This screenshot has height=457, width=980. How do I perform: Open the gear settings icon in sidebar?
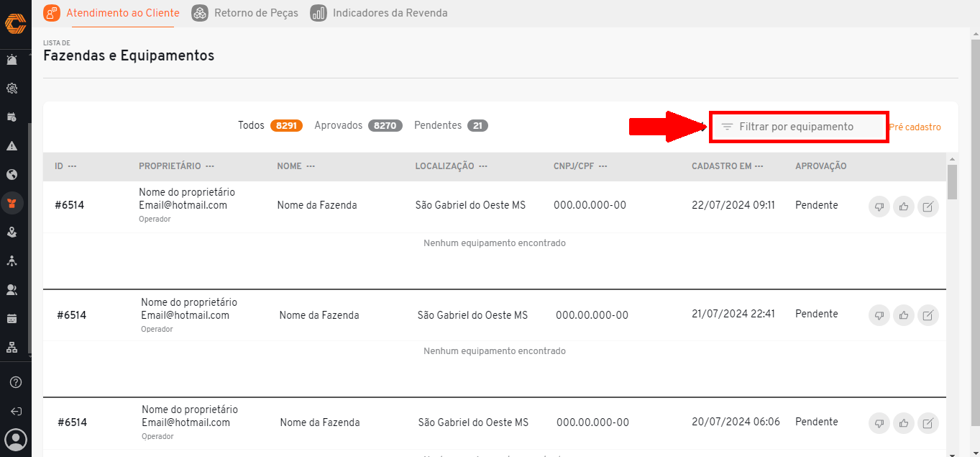tap(12, 89)
